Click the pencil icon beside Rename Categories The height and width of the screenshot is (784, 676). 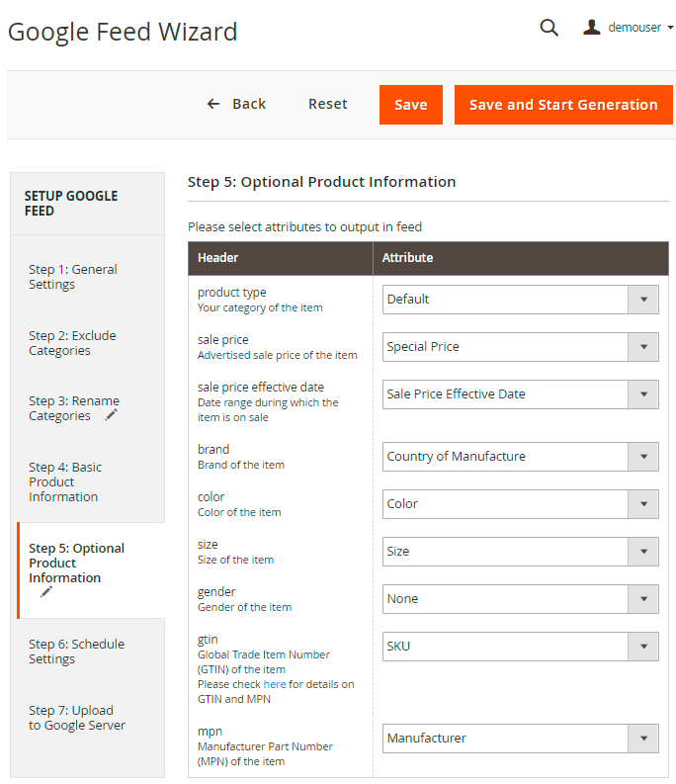click(111, 415)
